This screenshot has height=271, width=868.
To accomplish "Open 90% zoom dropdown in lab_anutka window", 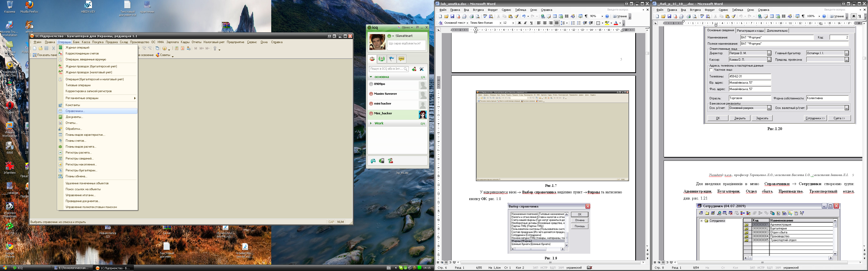I will (x=602, y=16).
